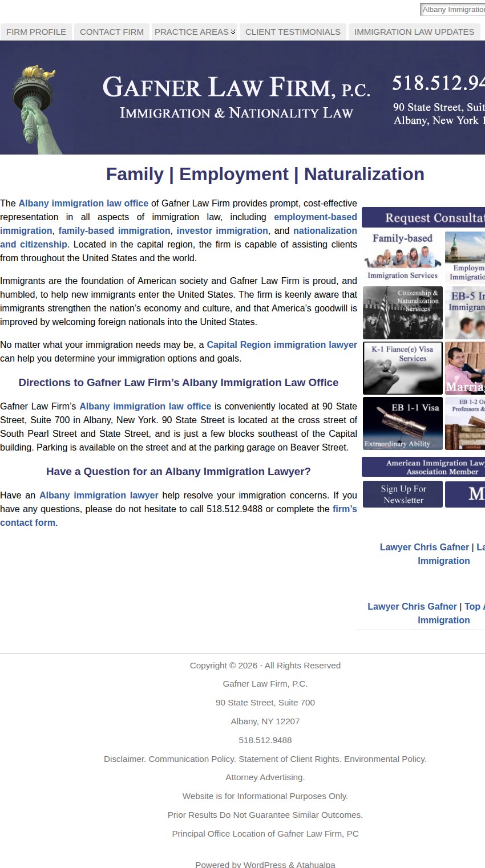Click the Directions to Gafner Law Firm's heading
This screenshot has width=485, height=868.
click(179, 383)
